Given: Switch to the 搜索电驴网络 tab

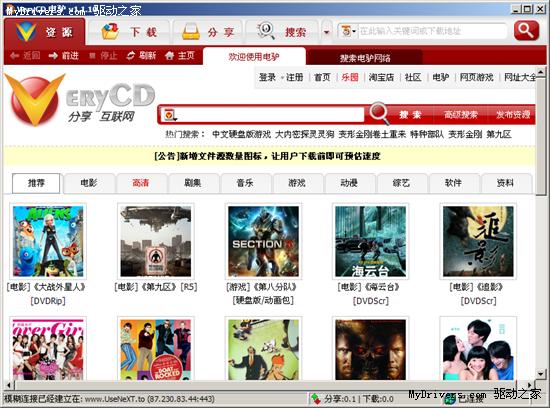Looking at the screenshot, I should pyautogui.click(x=365, y=58).
